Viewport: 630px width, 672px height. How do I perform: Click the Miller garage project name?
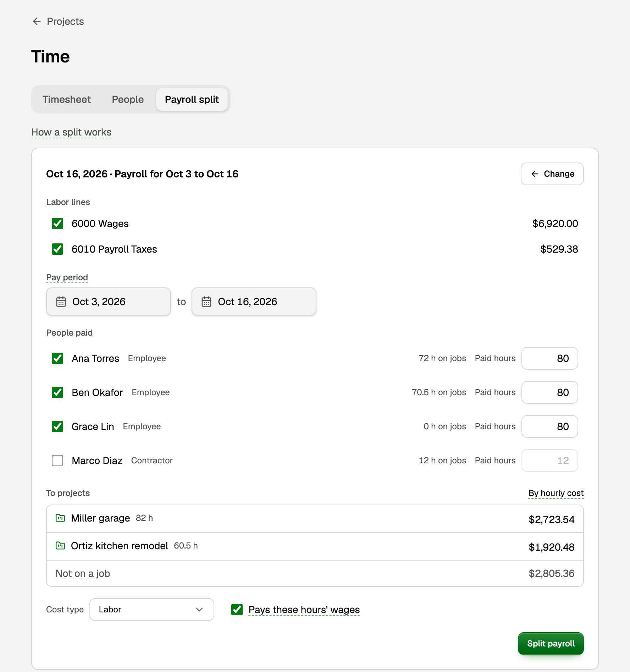pyautogui.click(x=101, y=518)
